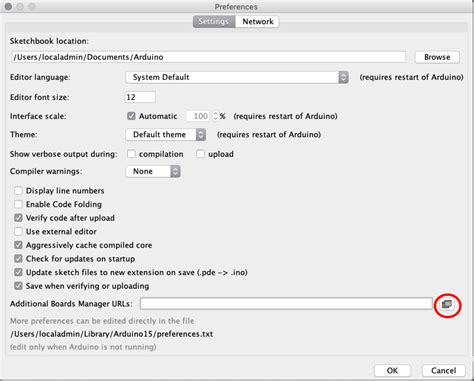Open the Theme dropdown
The image size is (474, 381).
166,135
